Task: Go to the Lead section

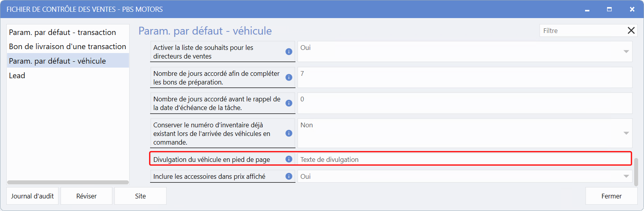Action: (17, 75)
